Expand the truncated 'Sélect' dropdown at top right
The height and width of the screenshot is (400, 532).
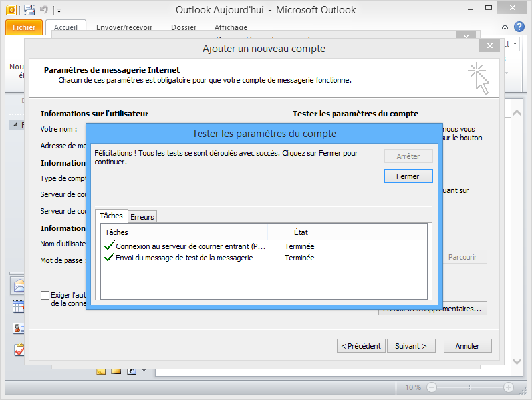pyautogui.click(x=515, y=43)
